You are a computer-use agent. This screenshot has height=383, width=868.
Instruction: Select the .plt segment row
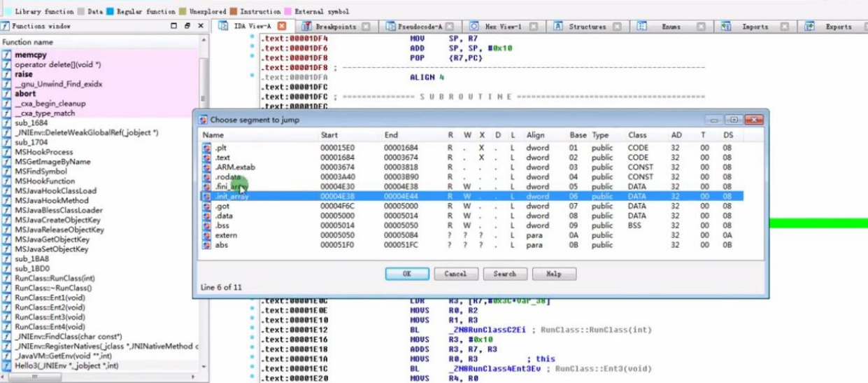coord(472,148)
